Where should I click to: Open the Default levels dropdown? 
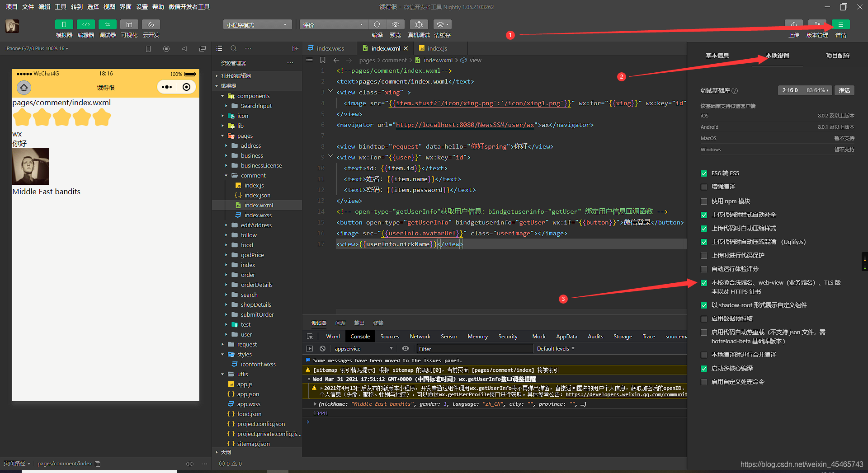[x=556, y=349]
